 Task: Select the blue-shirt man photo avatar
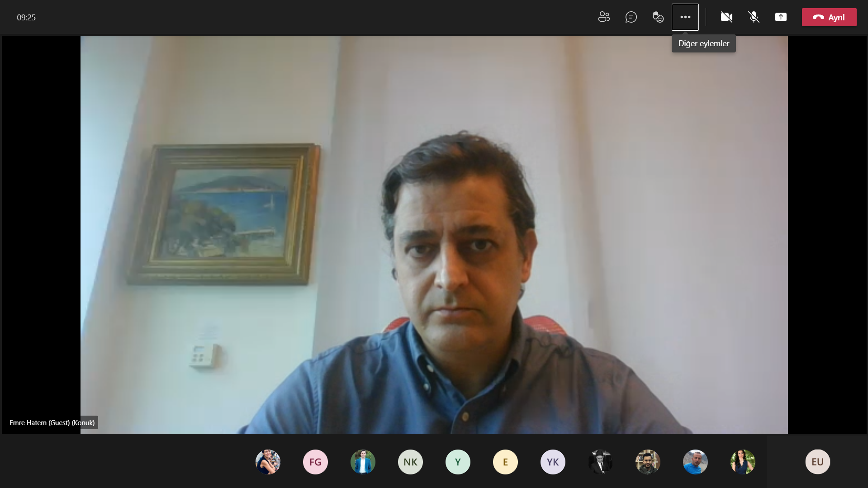(695, 462)
